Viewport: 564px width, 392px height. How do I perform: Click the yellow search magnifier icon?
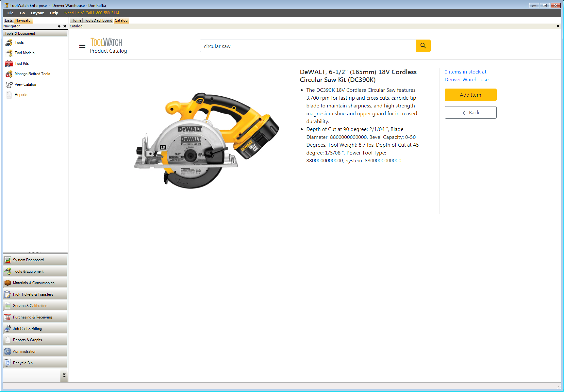pos(423,46)
